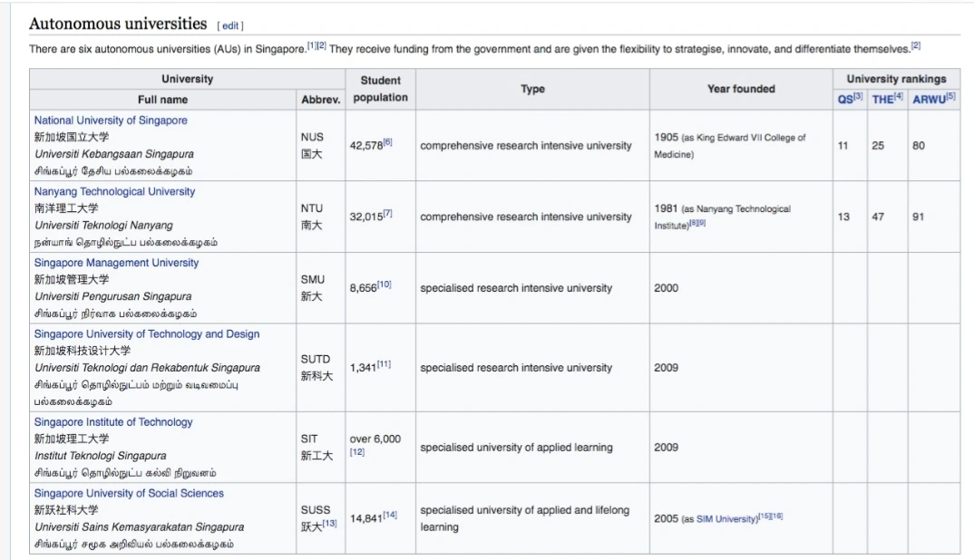The width and height of the screenshot is (974, 560).
Task: Open citation [12] under over 6,000
Action: coord(357,452)
